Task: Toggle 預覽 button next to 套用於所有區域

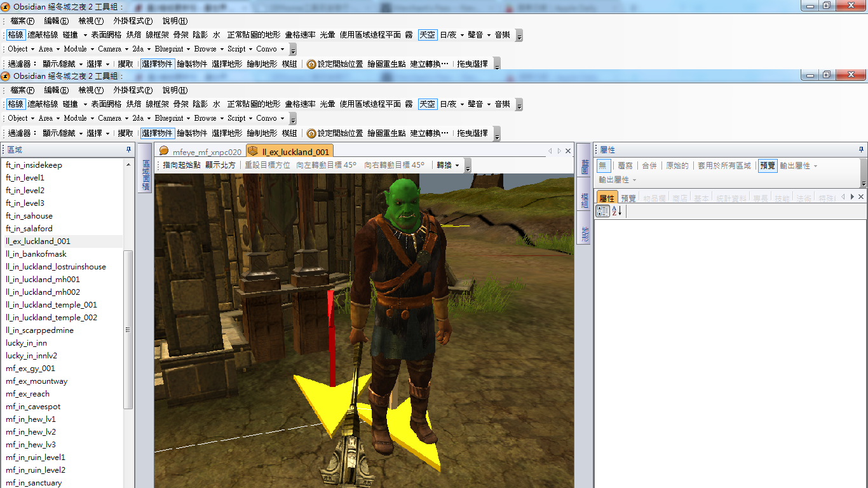Action: 768,165
